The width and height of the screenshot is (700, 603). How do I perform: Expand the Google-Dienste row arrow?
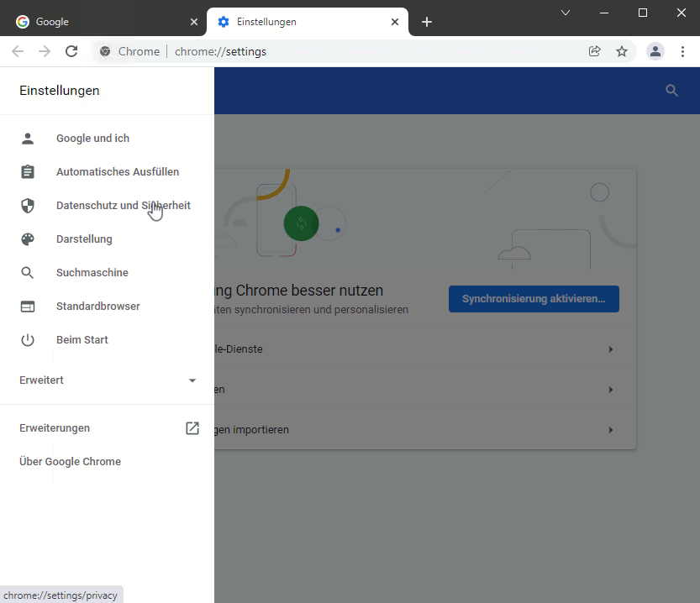pos(611,349)
